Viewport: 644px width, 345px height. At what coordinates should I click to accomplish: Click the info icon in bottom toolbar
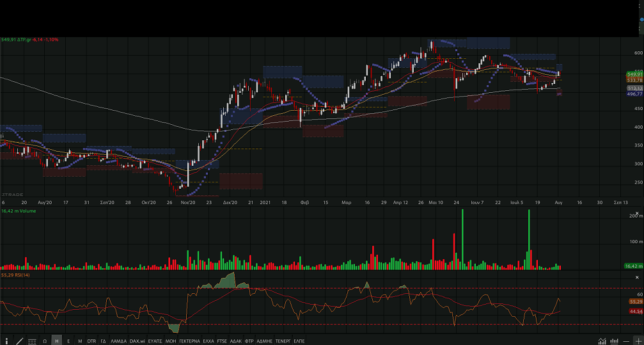[x=7, y=341]
